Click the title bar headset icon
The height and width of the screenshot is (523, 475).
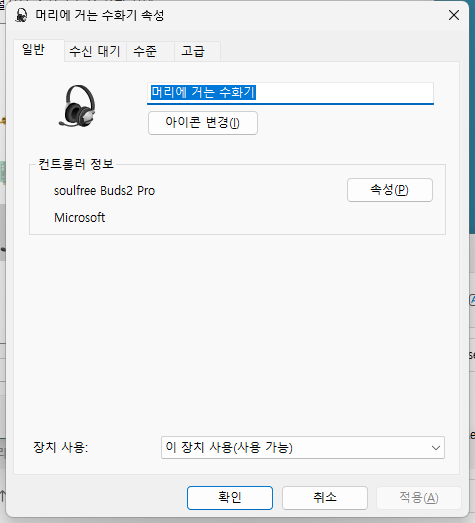click(21, 15)
